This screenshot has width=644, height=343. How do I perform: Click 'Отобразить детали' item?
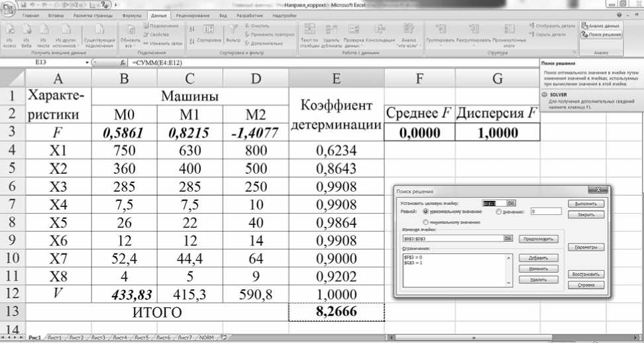point(553,25)
